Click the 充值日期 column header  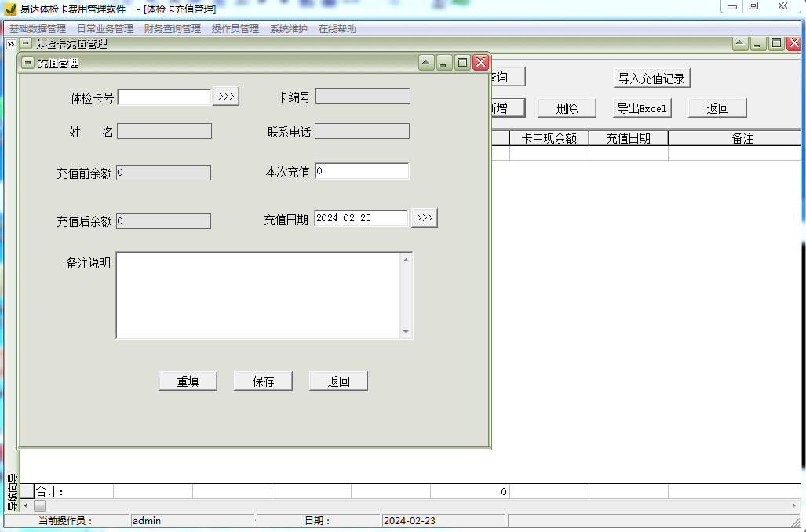point(628,138)
